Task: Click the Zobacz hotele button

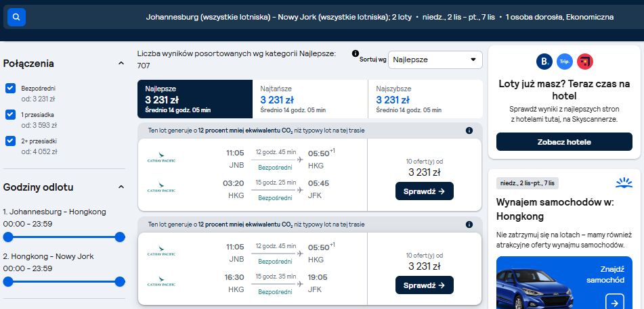Action: [x=564, y=142]
